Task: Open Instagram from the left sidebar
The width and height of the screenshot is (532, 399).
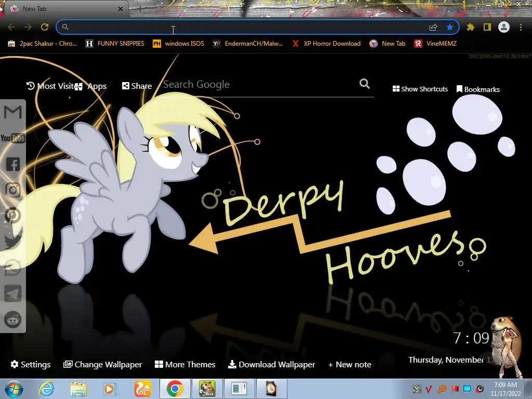Action: tap(13, 190)
